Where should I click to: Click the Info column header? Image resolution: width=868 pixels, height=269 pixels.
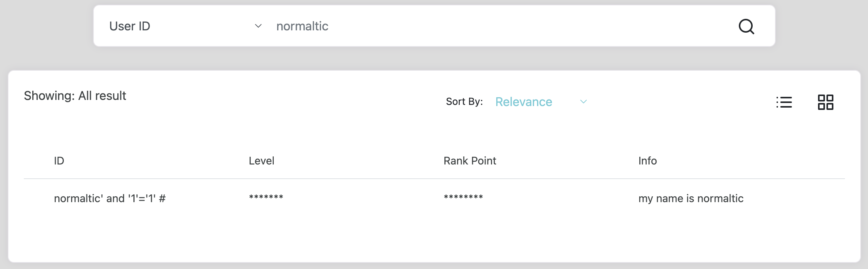(x=647, y=161)
